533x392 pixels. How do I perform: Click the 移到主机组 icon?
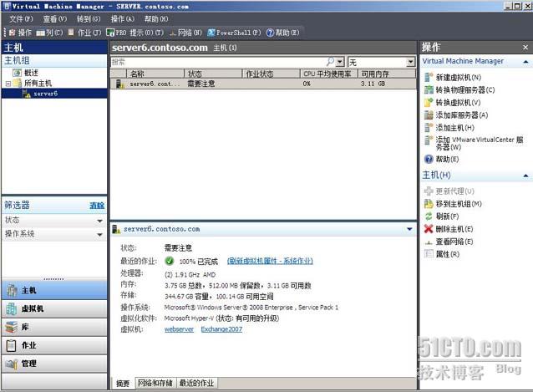click(x=429, y=204)
